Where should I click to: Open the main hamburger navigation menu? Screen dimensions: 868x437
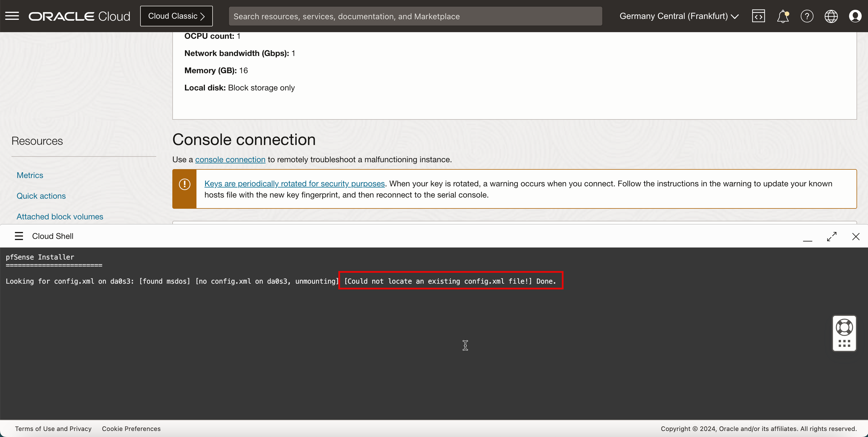[x=12, y=16]
